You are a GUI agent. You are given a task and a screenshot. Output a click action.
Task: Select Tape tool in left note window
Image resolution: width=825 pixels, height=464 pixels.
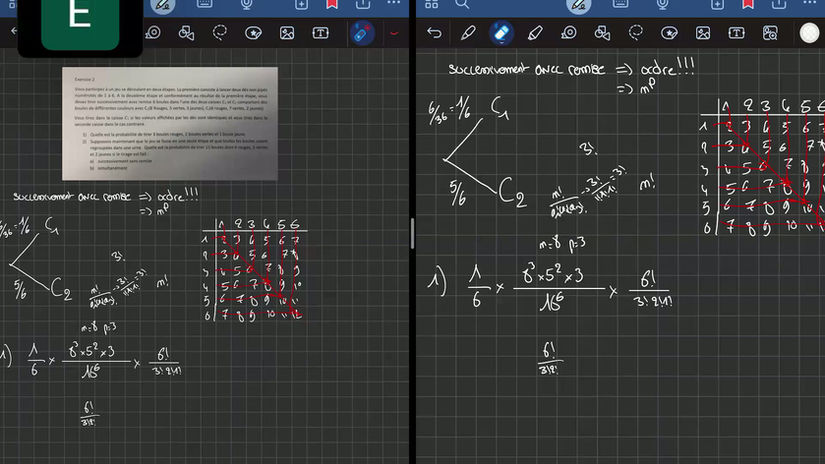click(x=154, y=33)
